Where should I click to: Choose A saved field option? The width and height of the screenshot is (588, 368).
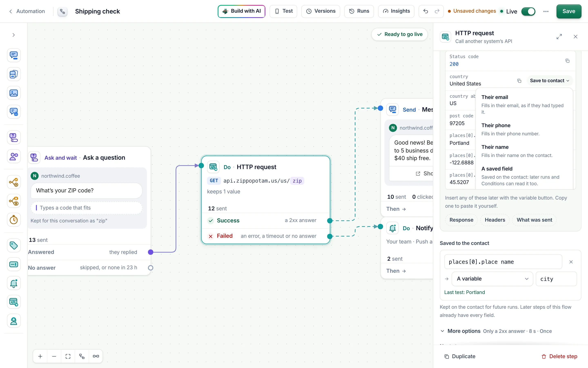click(x=524, y=176)
